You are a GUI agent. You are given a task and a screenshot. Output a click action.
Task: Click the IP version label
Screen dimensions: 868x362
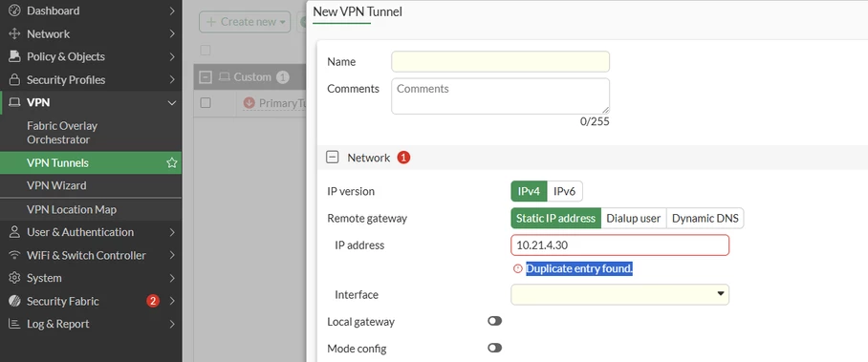pos(351,192)
